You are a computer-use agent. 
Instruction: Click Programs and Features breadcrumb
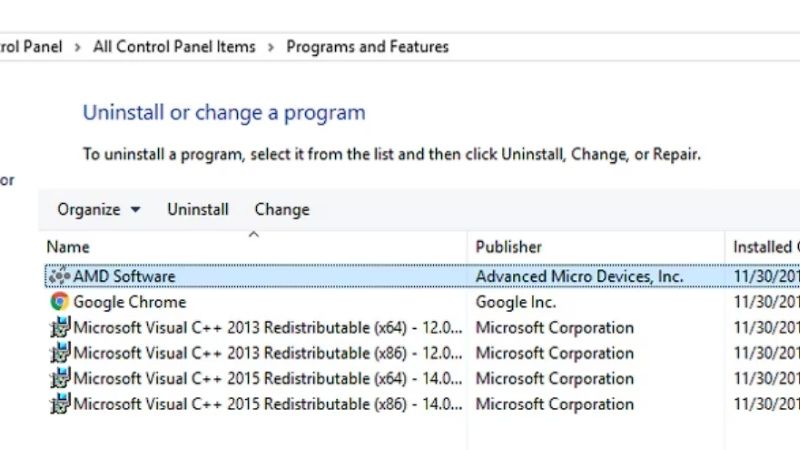tap(367, 47)
